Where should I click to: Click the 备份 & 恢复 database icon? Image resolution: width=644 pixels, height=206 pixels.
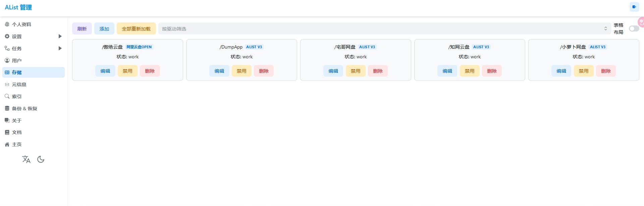[x=7, y=108]
